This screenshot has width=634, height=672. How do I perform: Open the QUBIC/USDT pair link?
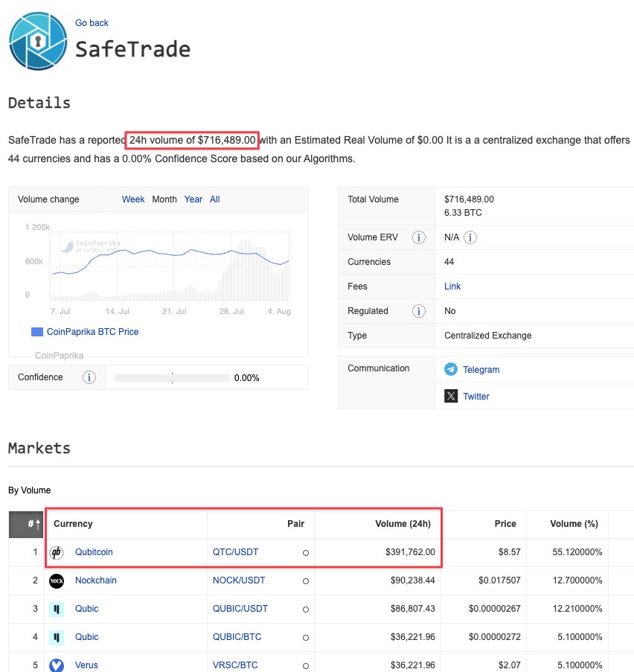(x=240, y=609)
